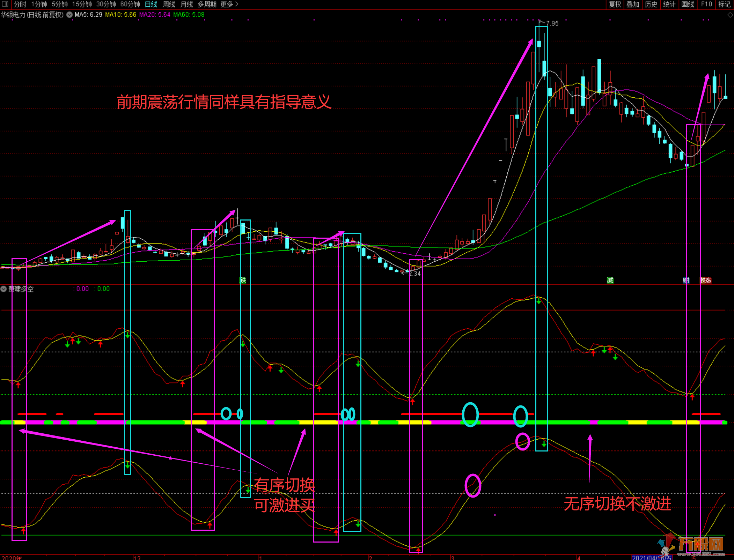
Task: Open the 萧啸多空 indicator dropdown arrow
Action: pyautogui.click(x=3, y=289)
